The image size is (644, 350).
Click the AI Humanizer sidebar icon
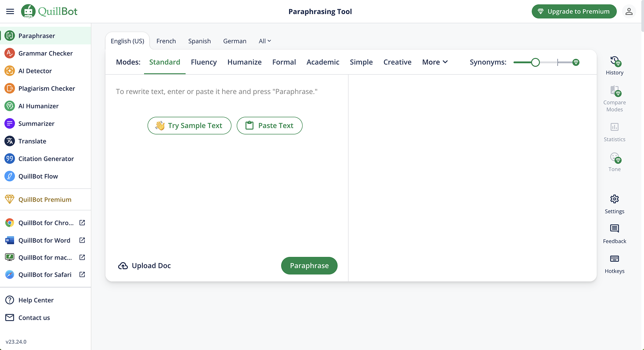click(x=10, y=106)
